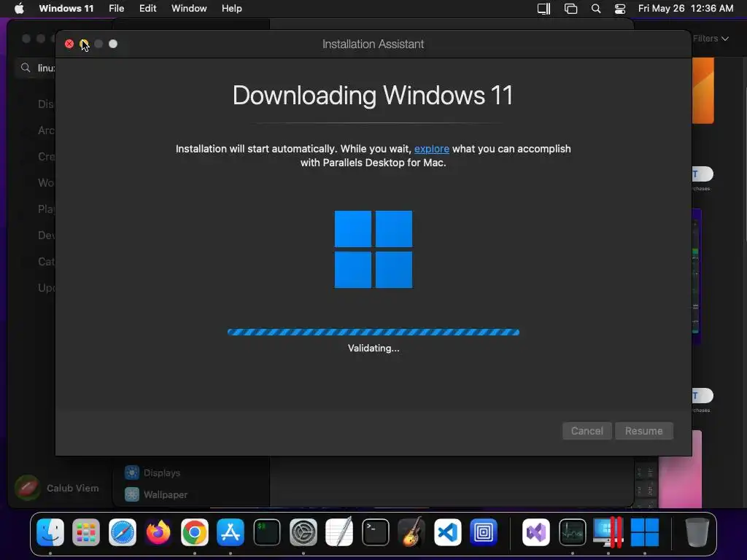747x560 pixels.
Task: Open App Store from the Dock
Action: tap(231, 532)
